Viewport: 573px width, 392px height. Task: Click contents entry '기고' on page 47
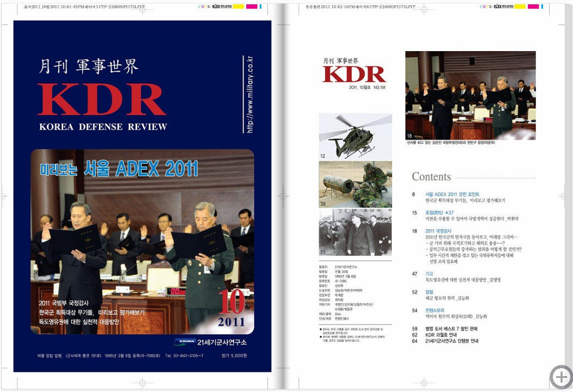pos(429,274)
